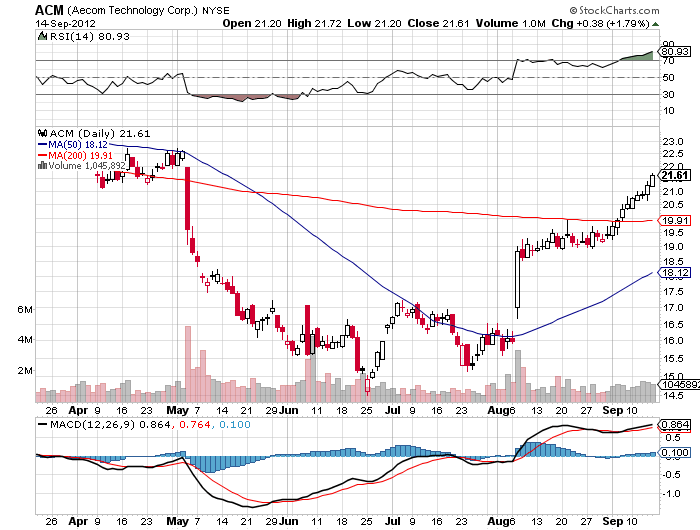Click the Volume 1.0M header value
This screenshot has height=530, width=700.
click(x=510, y=24)
